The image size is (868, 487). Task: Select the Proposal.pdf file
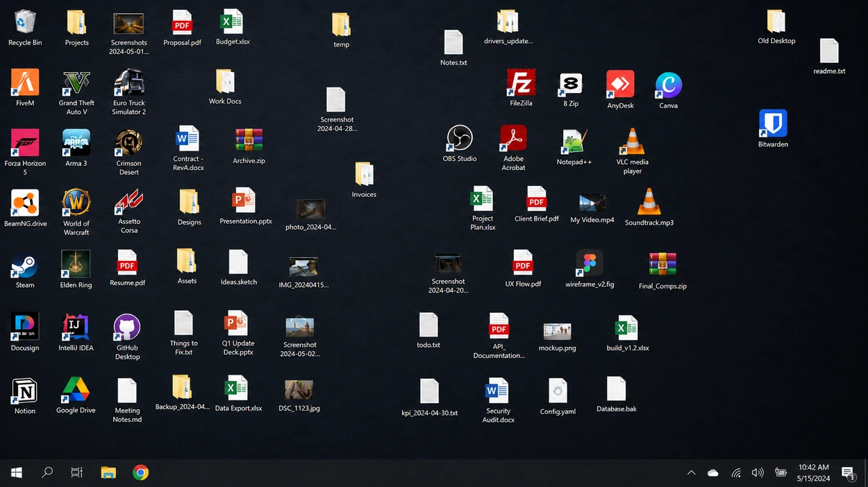click(182, 23)
